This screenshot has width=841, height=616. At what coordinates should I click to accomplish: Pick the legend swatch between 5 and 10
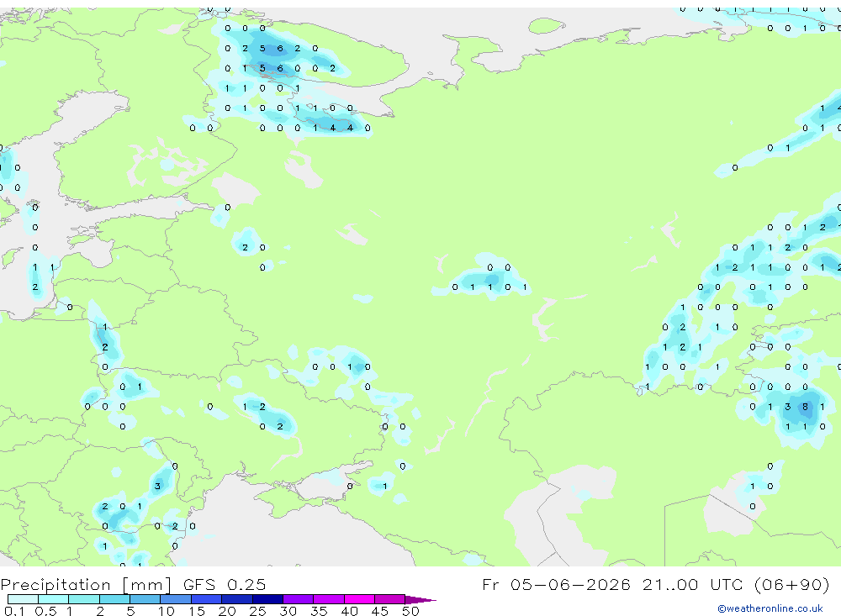click(x=145, y=599)
